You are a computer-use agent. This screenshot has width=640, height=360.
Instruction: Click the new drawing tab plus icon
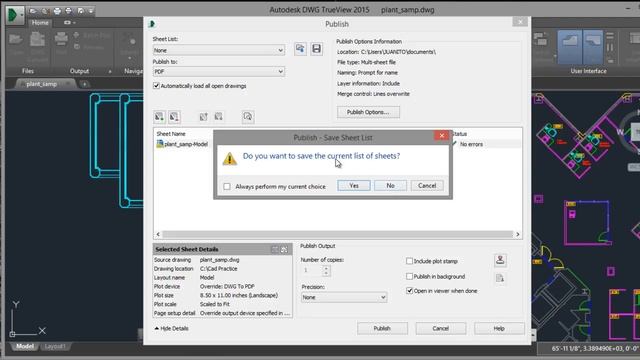click(84, 84)
